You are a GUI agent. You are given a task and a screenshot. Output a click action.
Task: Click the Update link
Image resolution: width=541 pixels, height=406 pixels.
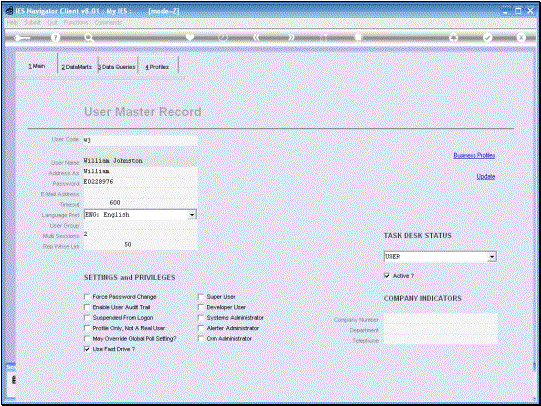click(x=486, y=177)
